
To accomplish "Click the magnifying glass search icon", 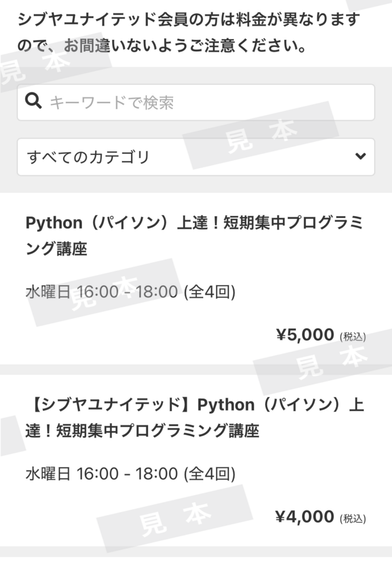I will (34, 102).
